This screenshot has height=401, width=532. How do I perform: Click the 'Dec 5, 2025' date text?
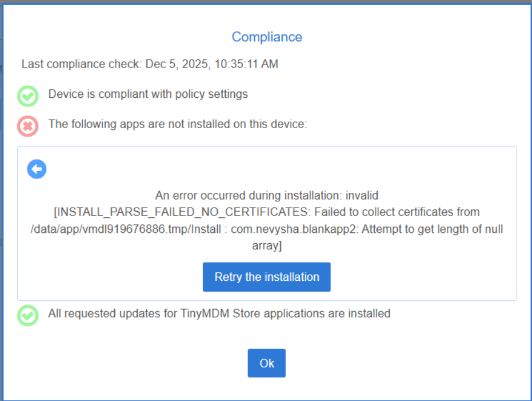(x=177, y=64)
